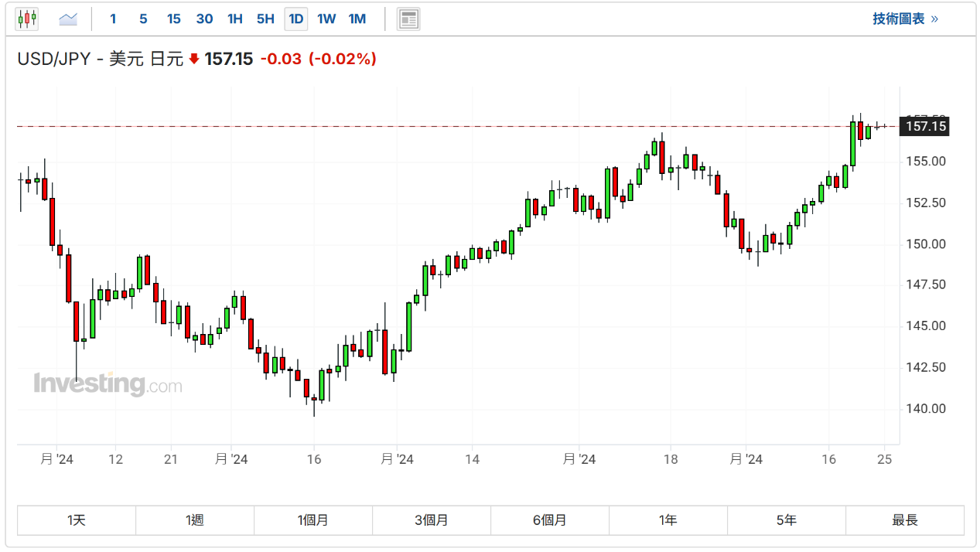Change the interval to 1M monthly
The image size is (980, 552).
(357, 19)
